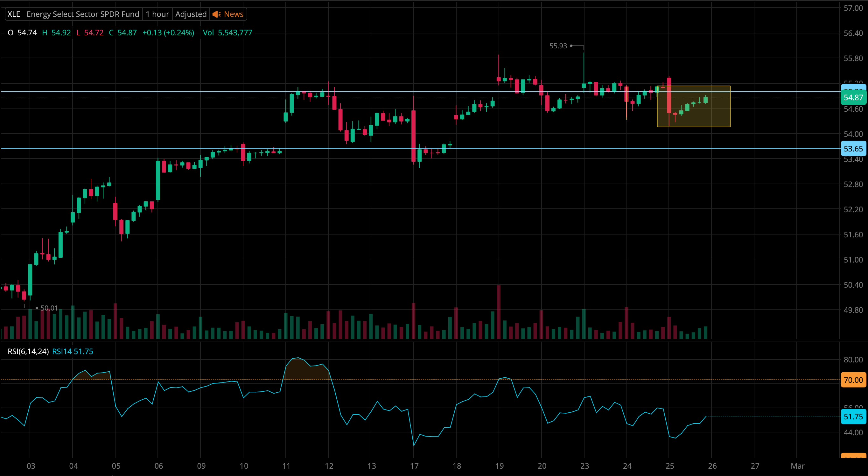Image resolution: width=868 pixels, height=476 pixels.
Task: Click the Vol 5,543,777 readout
Action: [227, 33]
